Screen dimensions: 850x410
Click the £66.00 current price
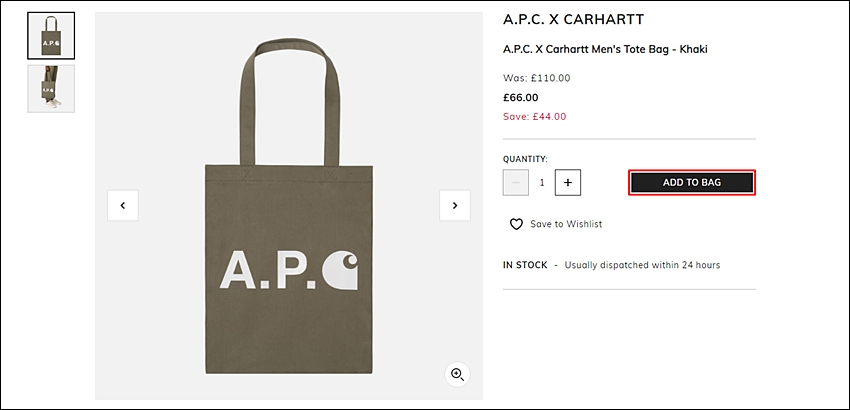[520, 98]
